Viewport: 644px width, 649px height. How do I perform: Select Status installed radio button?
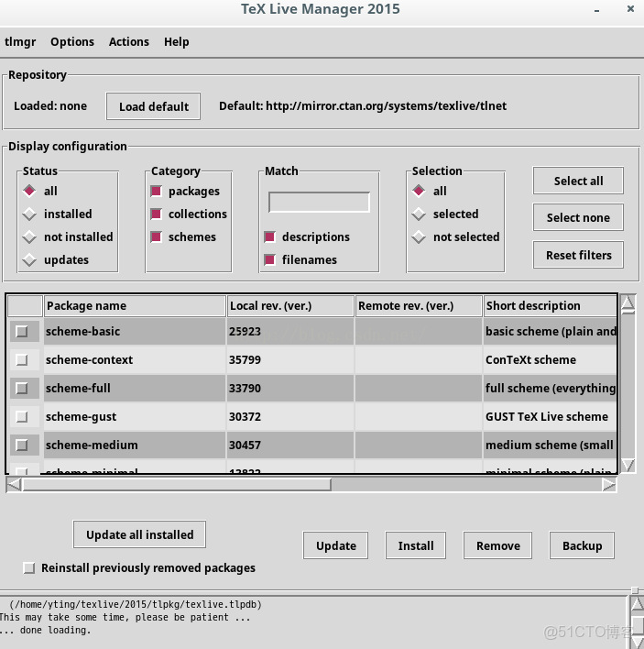(30, 214)
